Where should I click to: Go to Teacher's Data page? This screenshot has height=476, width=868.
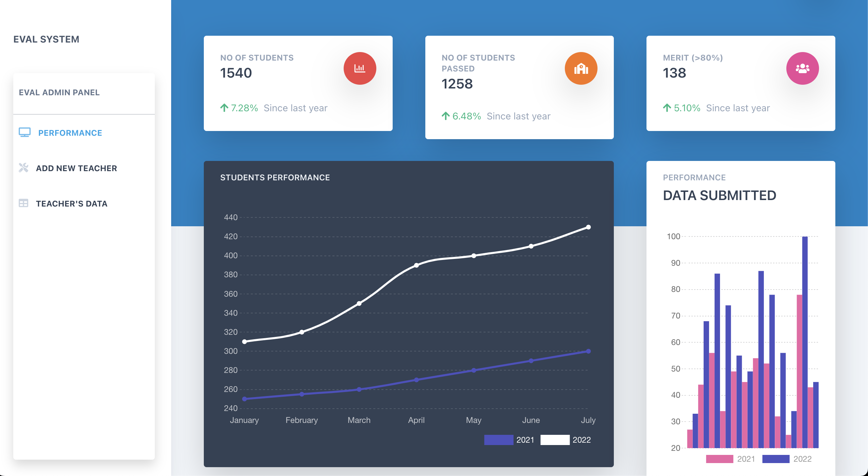[72, 204]
